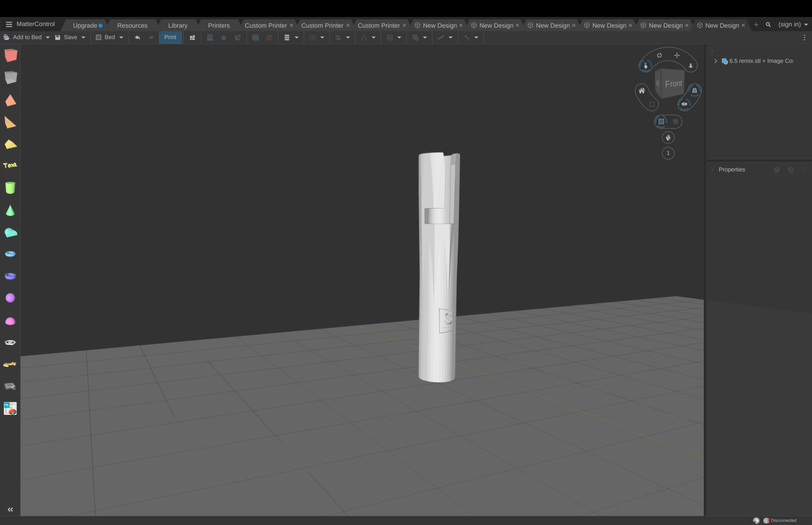
Task: Toggle the print area volume button
Action: pyautogui.click(x=675, y=121)
